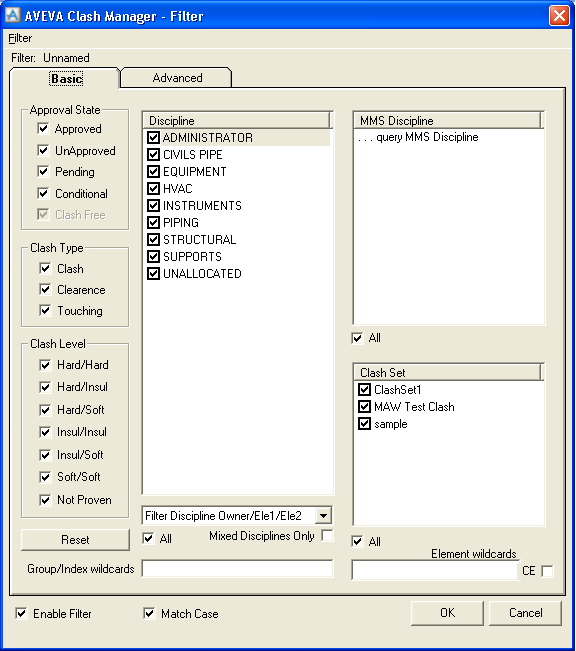Click the Reset button
Viewport: 576px width, 651px height.
click(x=75, y=540)
